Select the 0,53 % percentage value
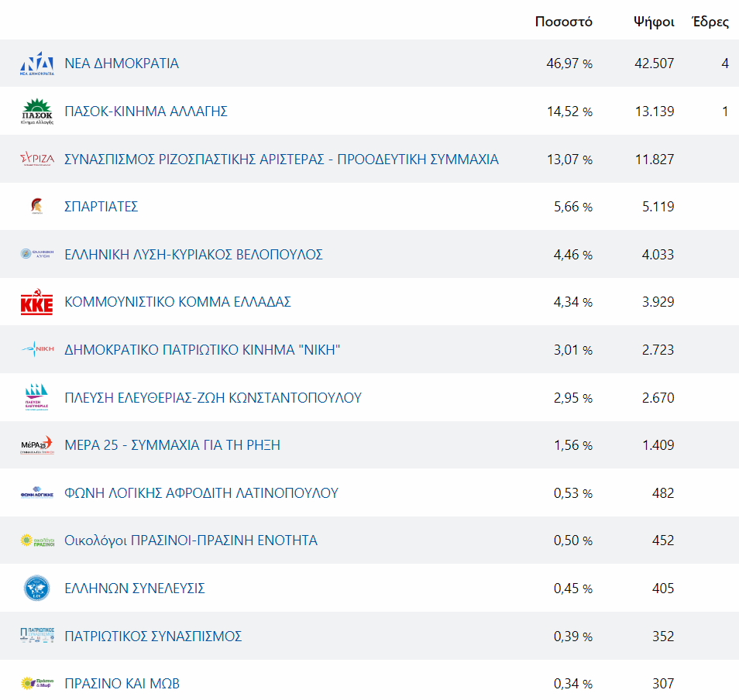Image resolution: width=739 pixels, height=700 pixels. coord(573,492)
